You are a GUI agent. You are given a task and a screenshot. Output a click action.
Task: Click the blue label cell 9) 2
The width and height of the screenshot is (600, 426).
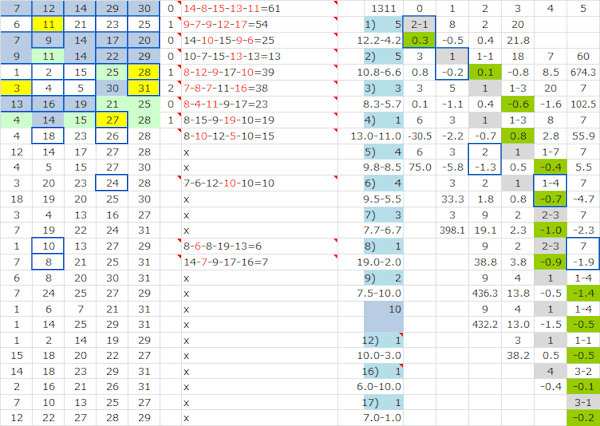pyautogui.click(x=383, y=278)
